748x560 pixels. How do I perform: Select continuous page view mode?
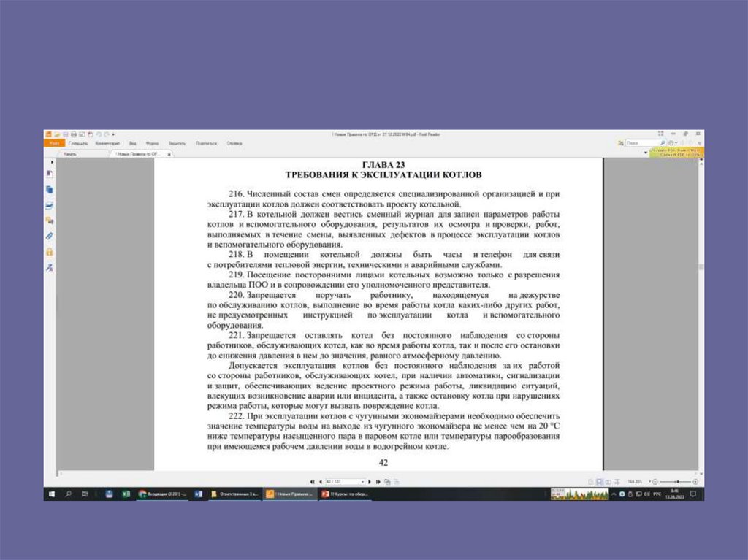click(600, 482)
